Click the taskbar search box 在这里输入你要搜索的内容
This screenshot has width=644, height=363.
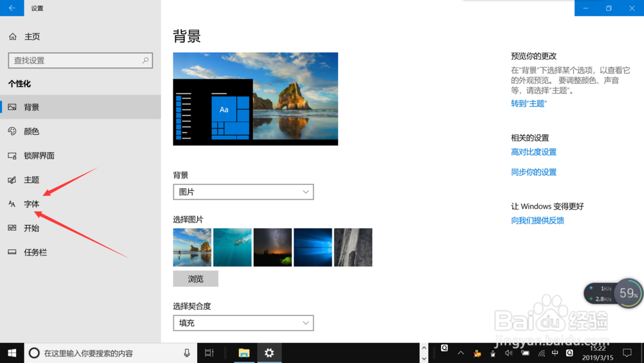(111, 353)
